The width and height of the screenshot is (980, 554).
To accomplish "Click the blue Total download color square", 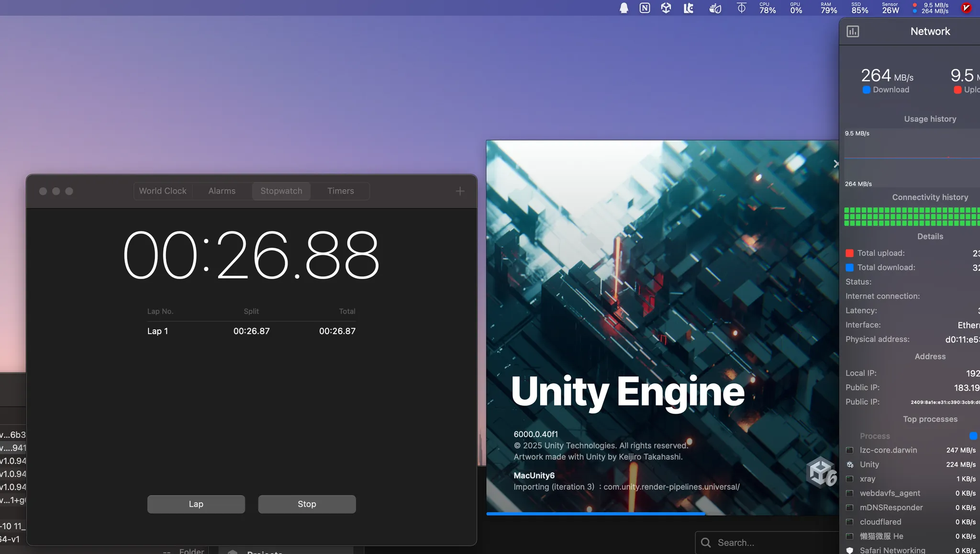I will coord(850,268).
